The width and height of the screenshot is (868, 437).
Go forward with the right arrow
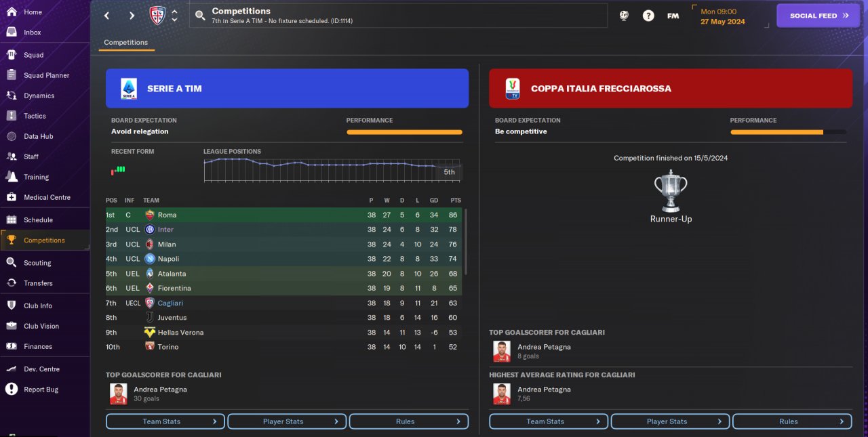132,16
